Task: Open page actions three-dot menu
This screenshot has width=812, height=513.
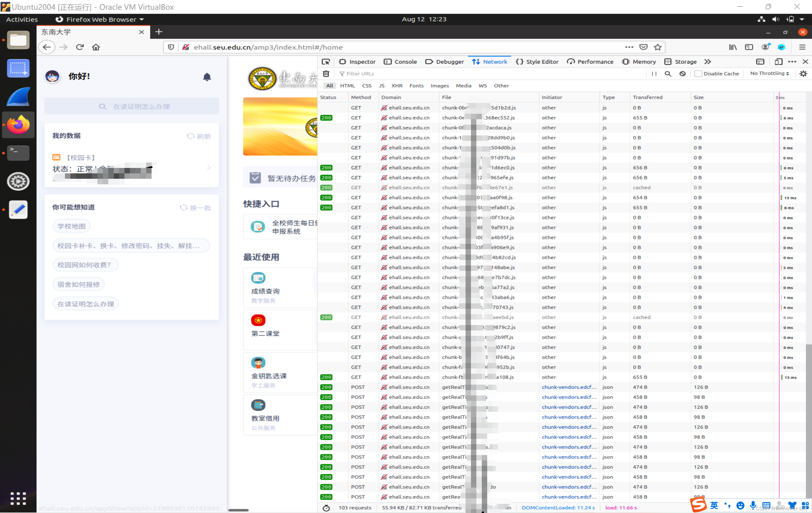Action: [x=629, y=47]
